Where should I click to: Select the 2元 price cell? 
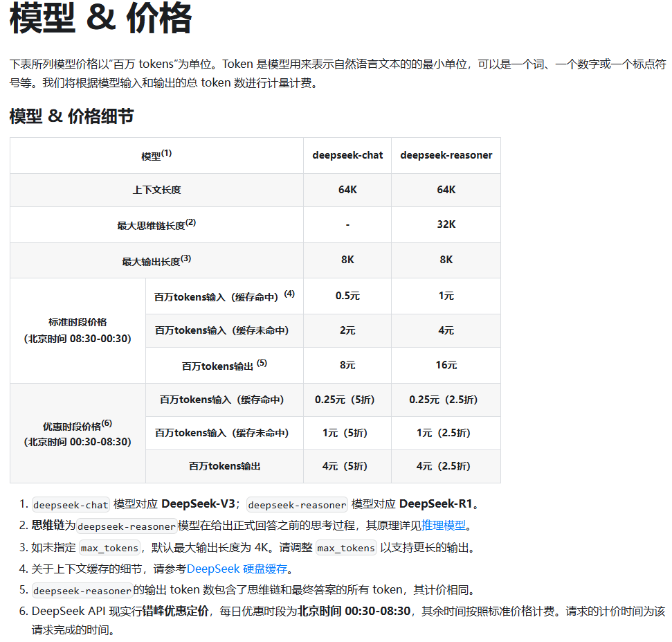(x=347, y=330)
